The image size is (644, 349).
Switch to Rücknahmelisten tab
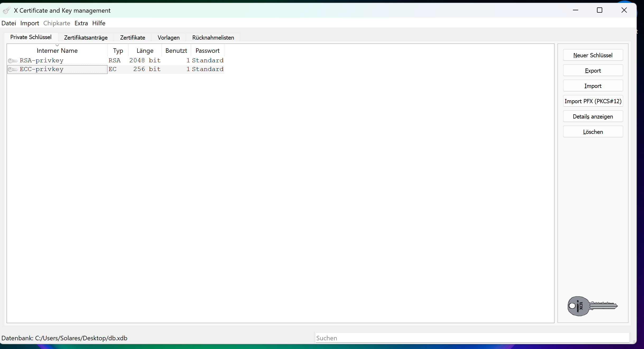tap(213, 37)
